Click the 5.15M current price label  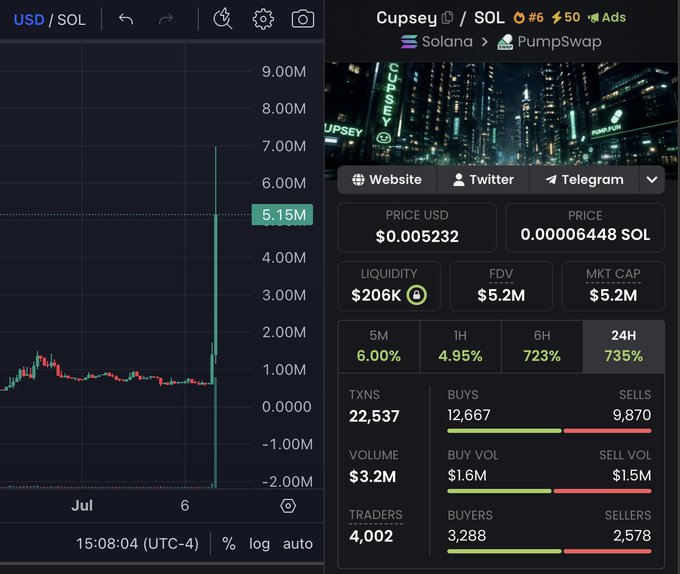coord(282,215)
